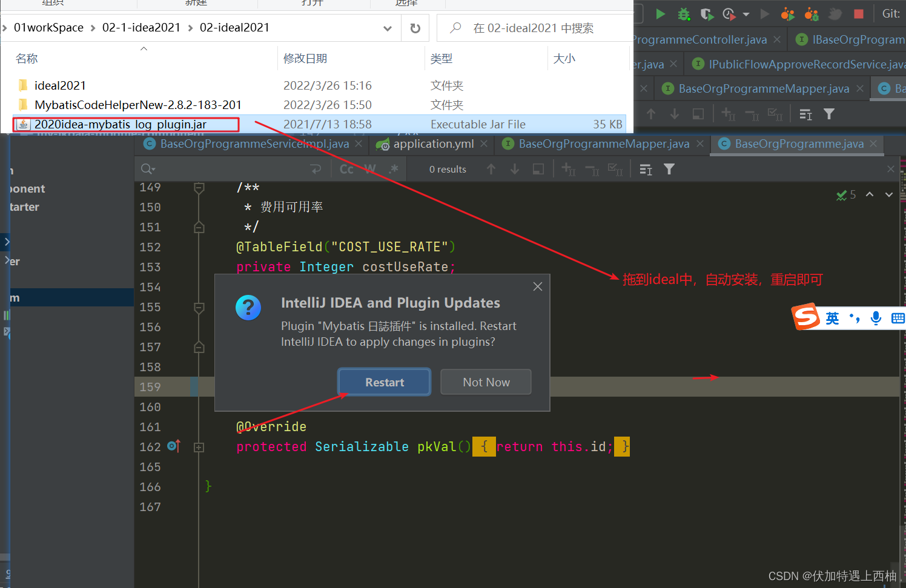This screenshot has width=906, height=588.
Task: Click the multi-line icon left of the background find bar's funnel
Action: [x=805, y=114]
